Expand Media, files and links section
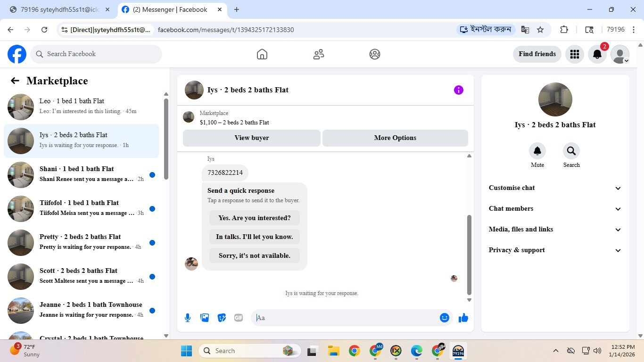 (555, 230)
